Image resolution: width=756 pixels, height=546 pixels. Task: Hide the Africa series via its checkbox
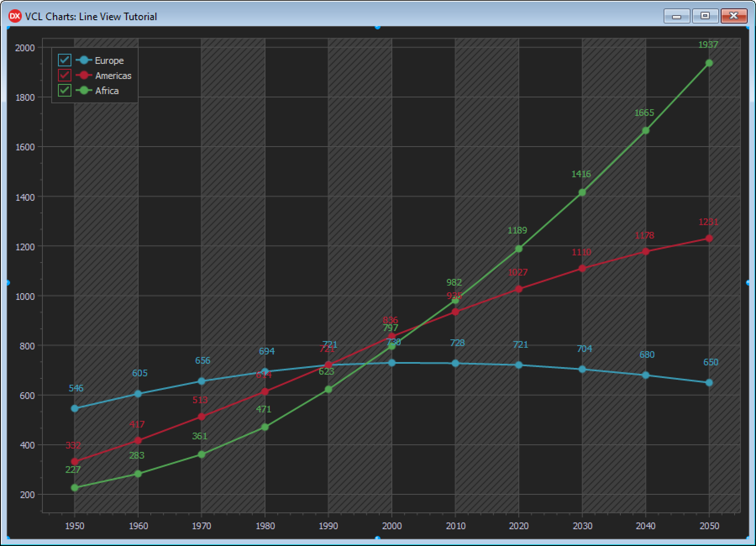(65, 90)
